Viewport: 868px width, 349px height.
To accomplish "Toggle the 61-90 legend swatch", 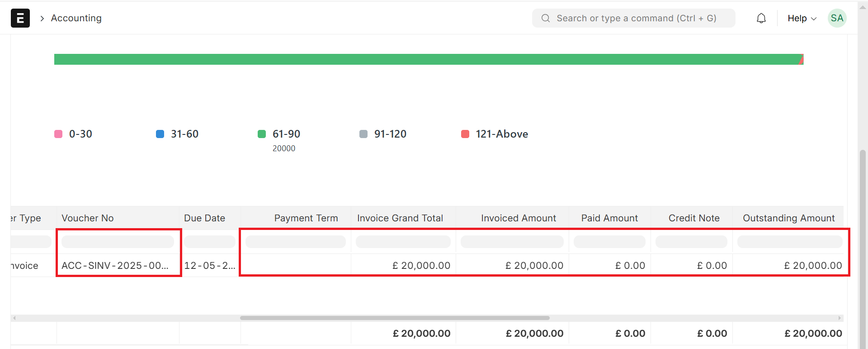I will (x=262, y=134).
